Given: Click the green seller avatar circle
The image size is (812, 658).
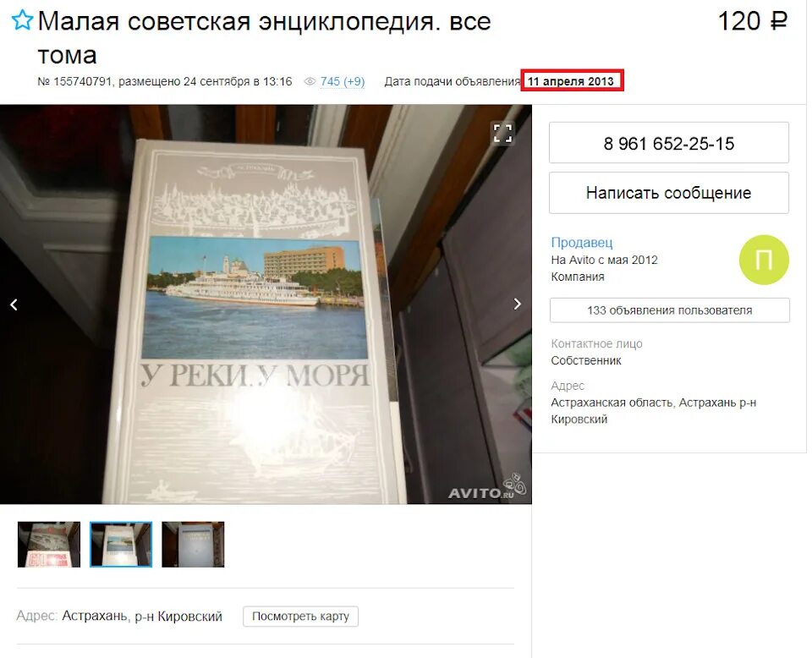Looking at the screenshot, I should 764,260.
